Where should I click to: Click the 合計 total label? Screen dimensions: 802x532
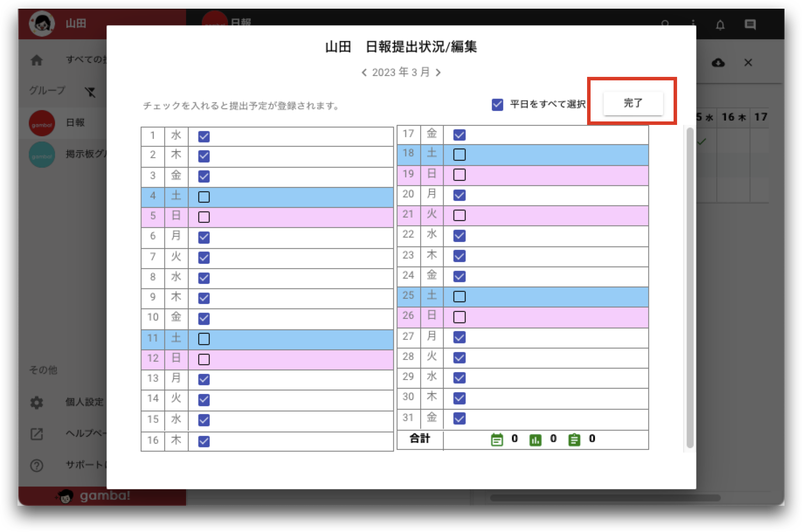pyautogui.click(x=420, y=439)
